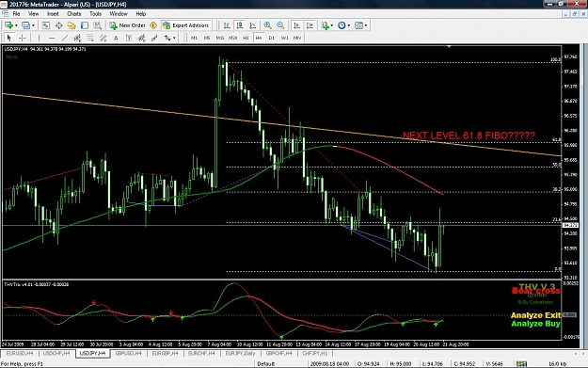The image size is (588, 368).
Task: Switch timeframe to M30
Action: click(233, 38)
